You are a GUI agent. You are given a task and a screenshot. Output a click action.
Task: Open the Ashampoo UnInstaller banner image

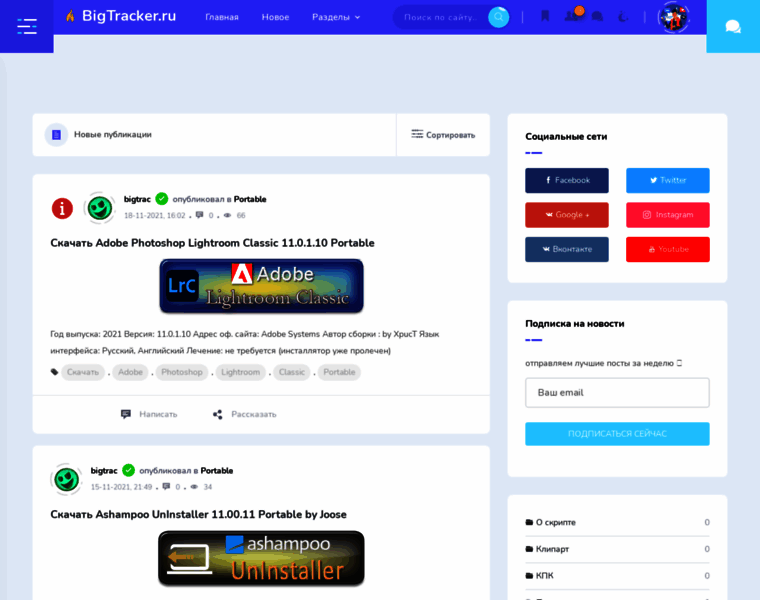(261, 558)
